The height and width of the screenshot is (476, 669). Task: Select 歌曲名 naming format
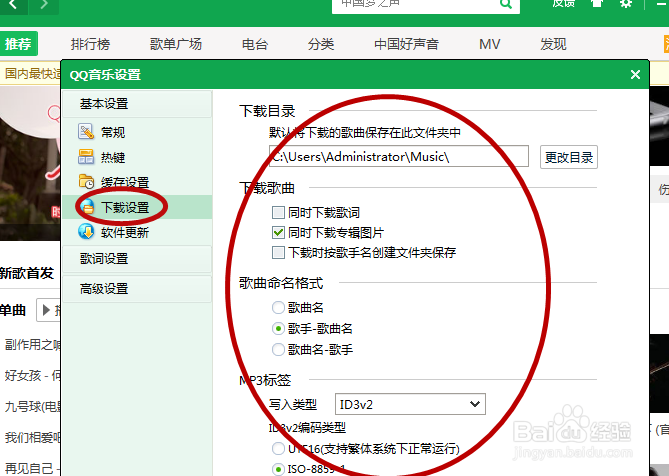pos(278,307)
